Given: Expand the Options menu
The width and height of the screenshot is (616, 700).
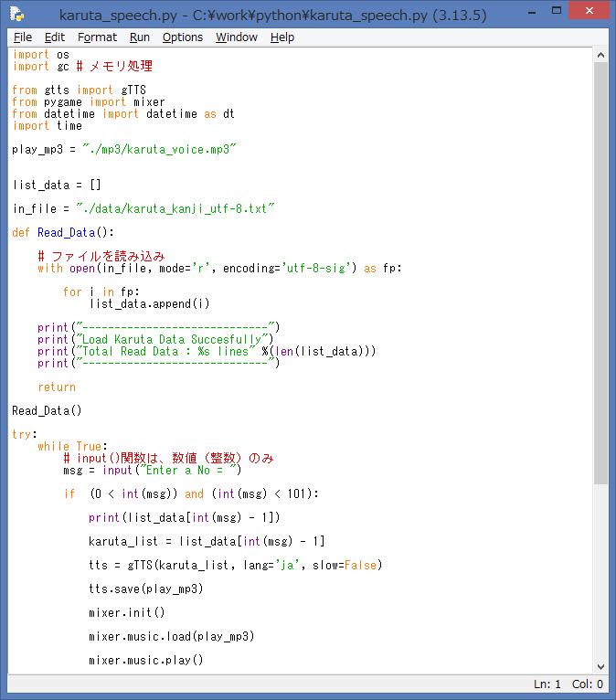Looking at the screenshot, I should tap(183, 37).
